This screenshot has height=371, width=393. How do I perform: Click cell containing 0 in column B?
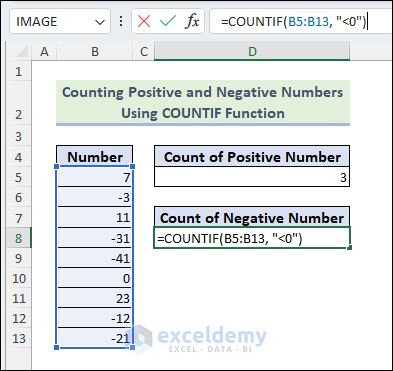95,278
